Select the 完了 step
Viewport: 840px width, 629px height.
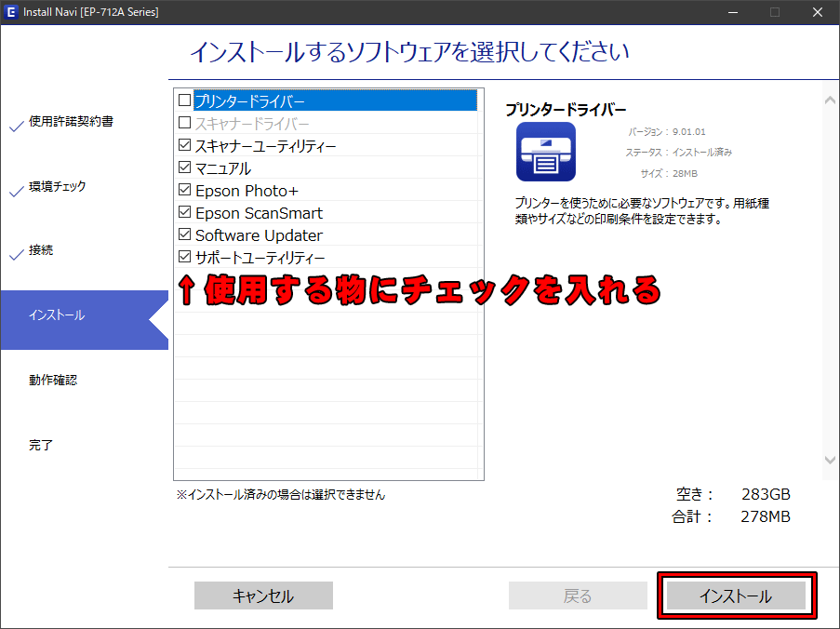[41, 445]
